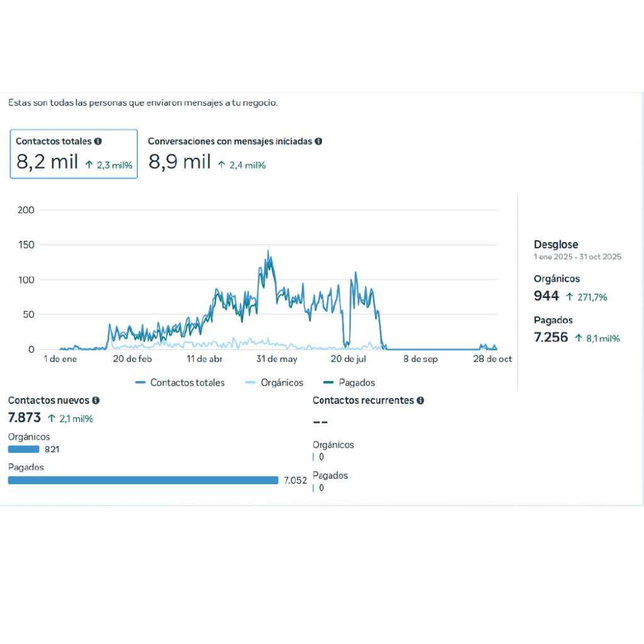The width and height of the screenshot is (644, 644).
Task: Click info icon next to Conversaciones con mensajes iniciadas
Action: click(318, 142)
